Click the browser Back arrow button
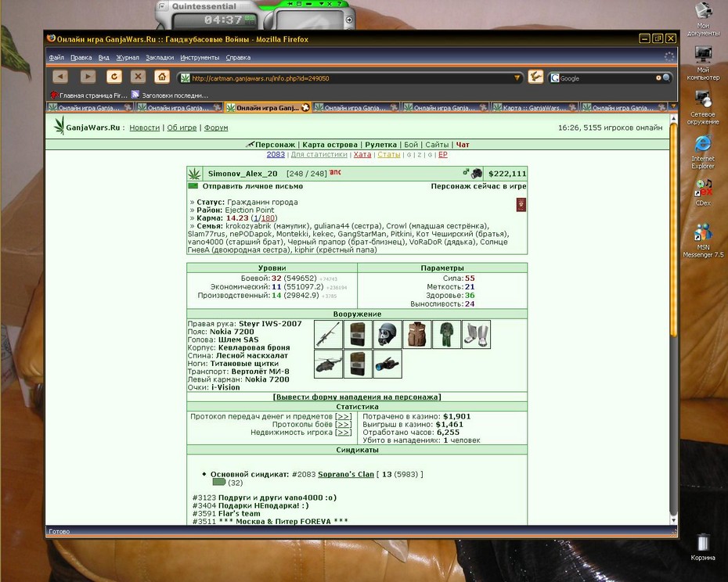The image size is (728, 582). [60, 77]
